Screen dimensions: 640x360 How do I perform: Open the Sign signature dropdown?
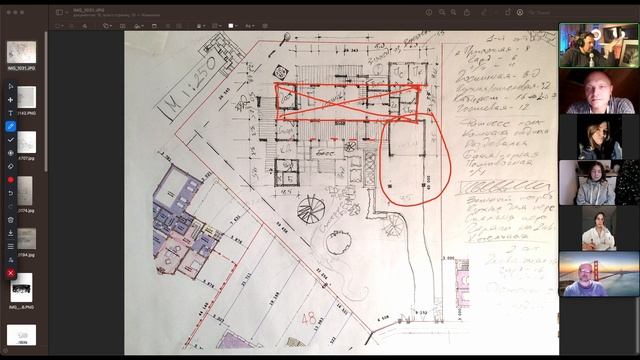tap(139, 26)
